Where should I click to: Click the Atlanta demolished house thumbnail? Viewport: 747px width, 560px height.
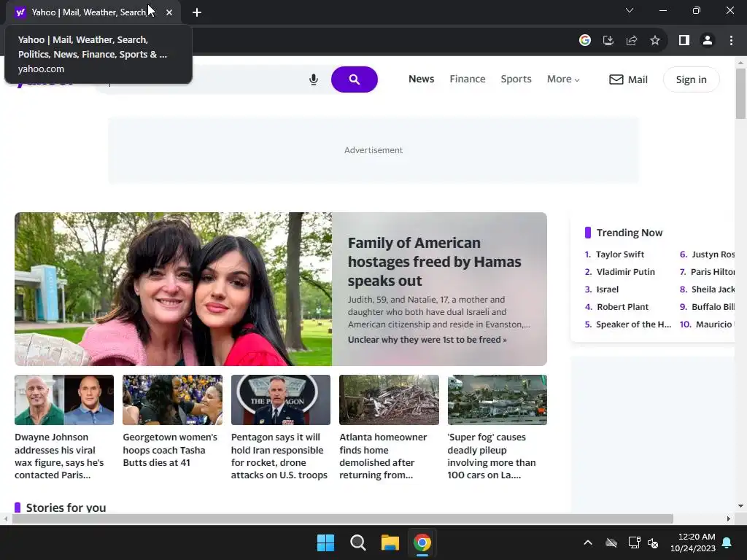(x=389, y=400)
